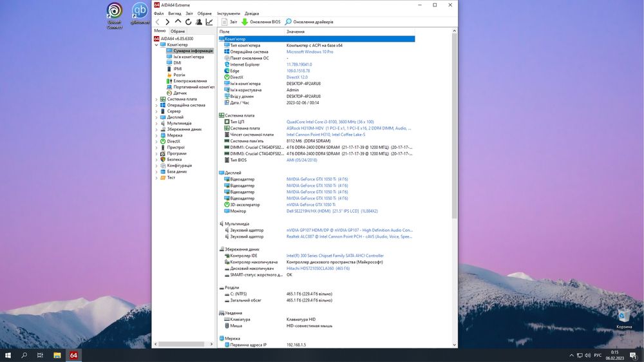Screen dimensions: 644x362
Task: Click the Звіт report toolbar button
Action: [x=229, y=22]
